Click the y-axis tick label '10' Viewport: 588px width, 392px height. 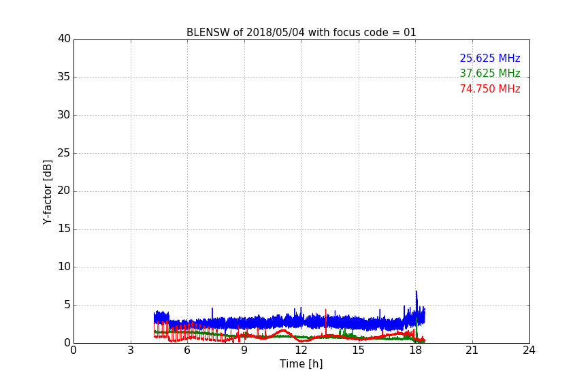tap(64, 267)
